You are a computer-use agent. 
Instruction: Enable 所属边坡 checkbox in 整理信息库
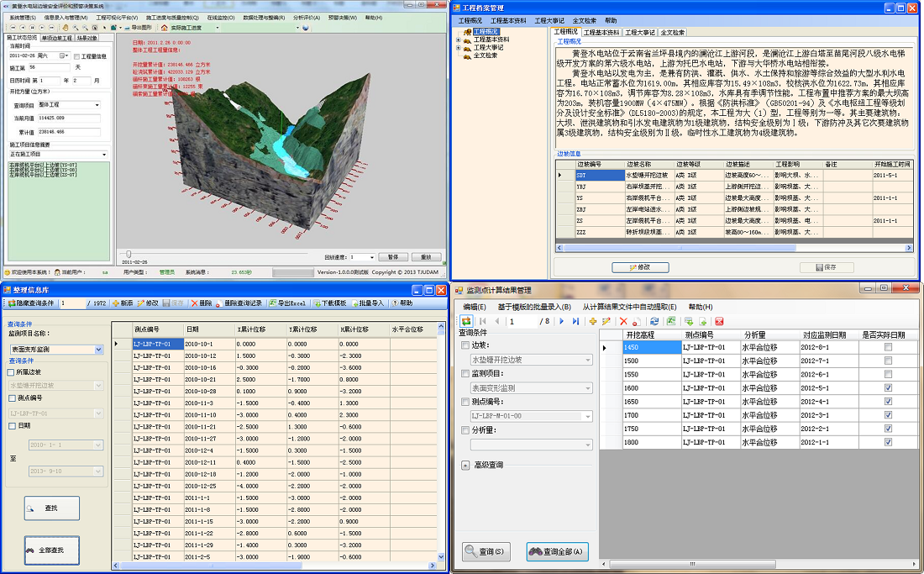[11, 372]
